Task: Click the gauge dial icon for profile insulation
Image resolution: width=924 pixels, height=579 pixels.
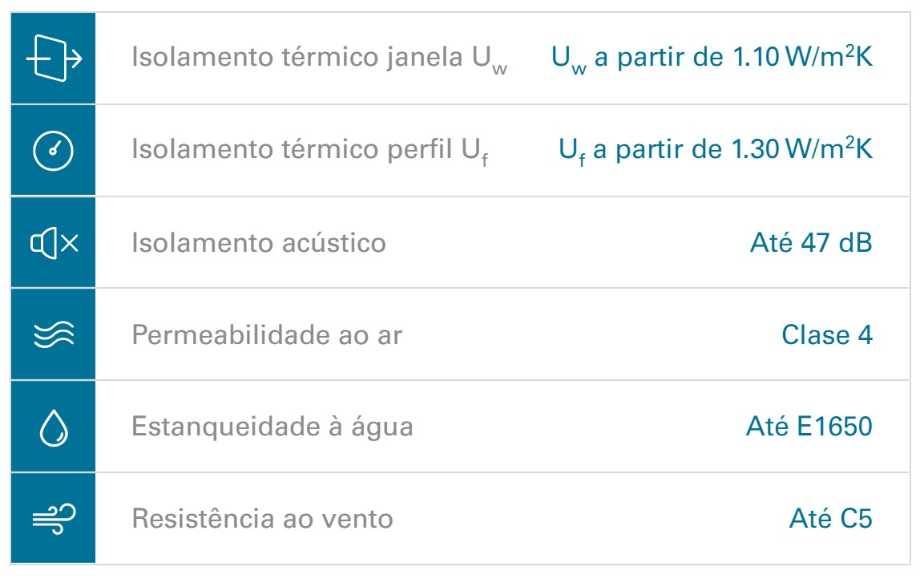Action: [53, 151]
